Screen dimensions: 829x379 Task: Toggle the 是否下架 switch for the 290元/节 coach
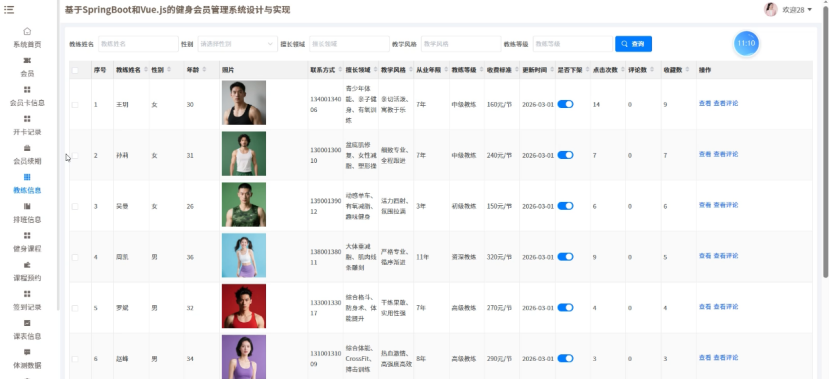pos(565,358)
